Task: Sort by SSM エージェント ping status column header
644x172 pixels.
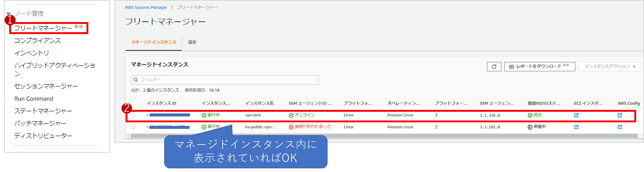Action: (x=310, y=103)
